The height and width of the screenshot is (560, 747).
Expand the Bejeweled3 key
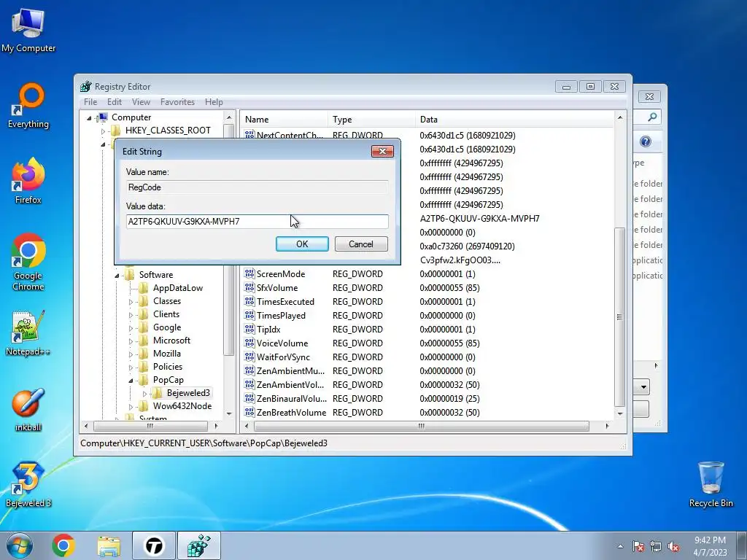(144, 394)
